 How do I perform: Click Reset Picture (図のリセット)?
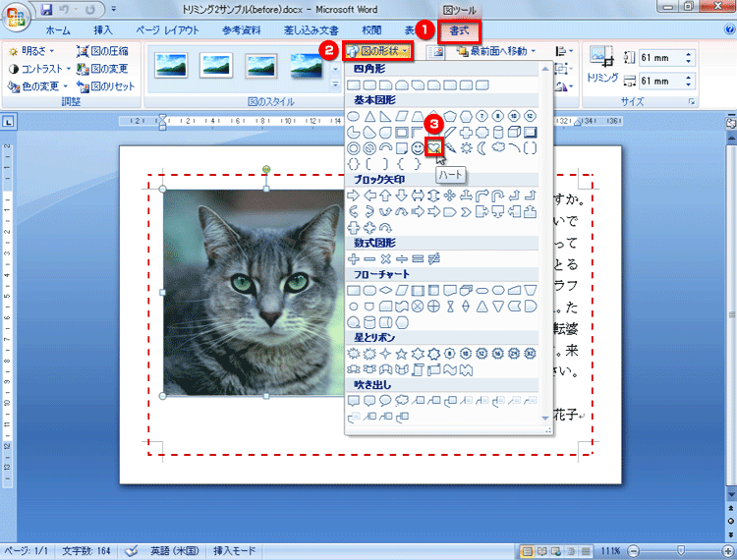click(x=106, y=86)
